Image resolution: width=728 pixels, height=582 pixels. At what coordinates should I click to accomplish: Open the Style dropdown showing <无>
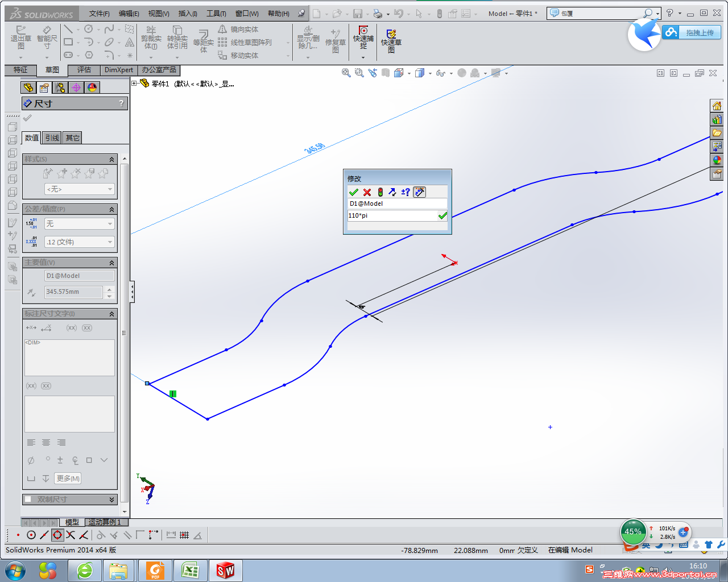pos(80,189)
